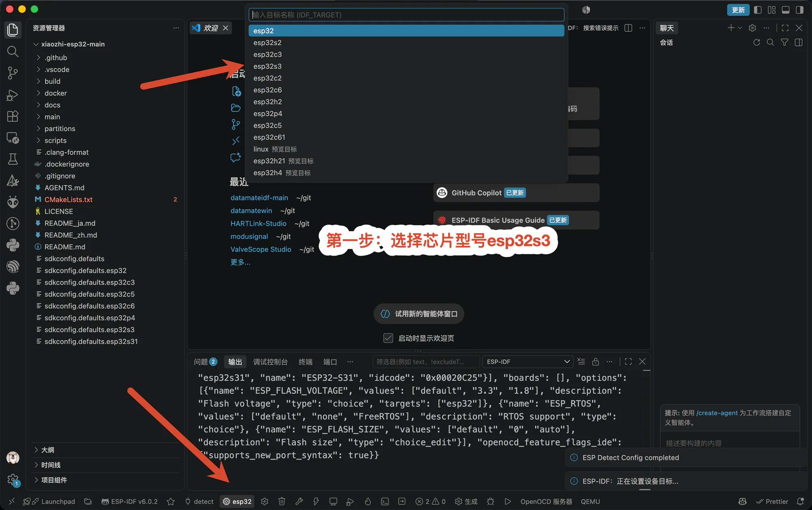Open SDK configuration editor gear icon
This screenshot has height=510, width=812.
265,501
